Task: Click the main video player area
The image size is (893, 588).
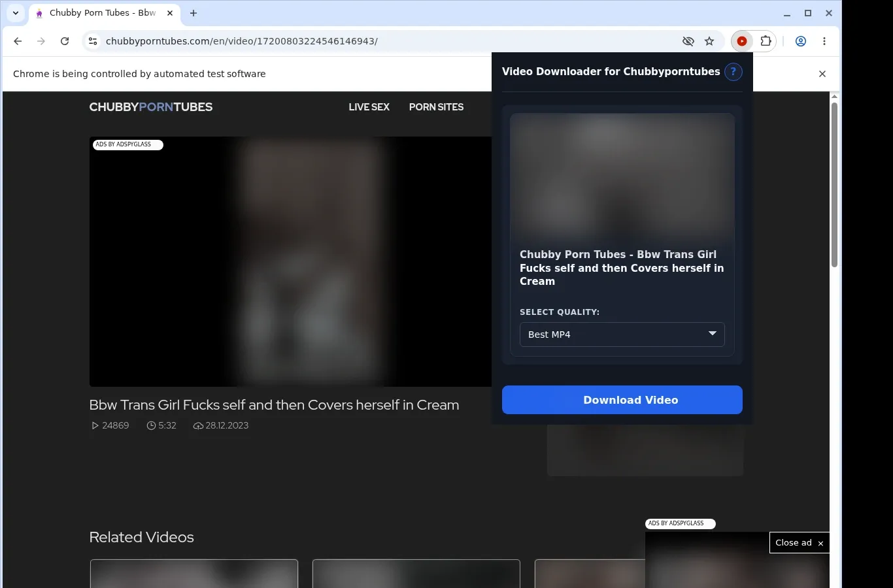Action: (x=290, y=261)
